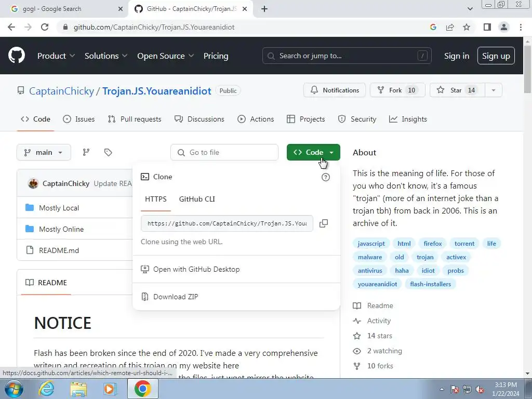Open the Mostly Online folder

coord(61,229)
